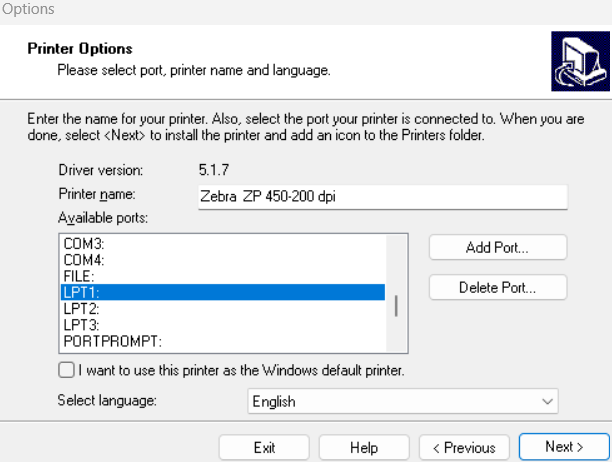Click the Exit button

(264, 447)
